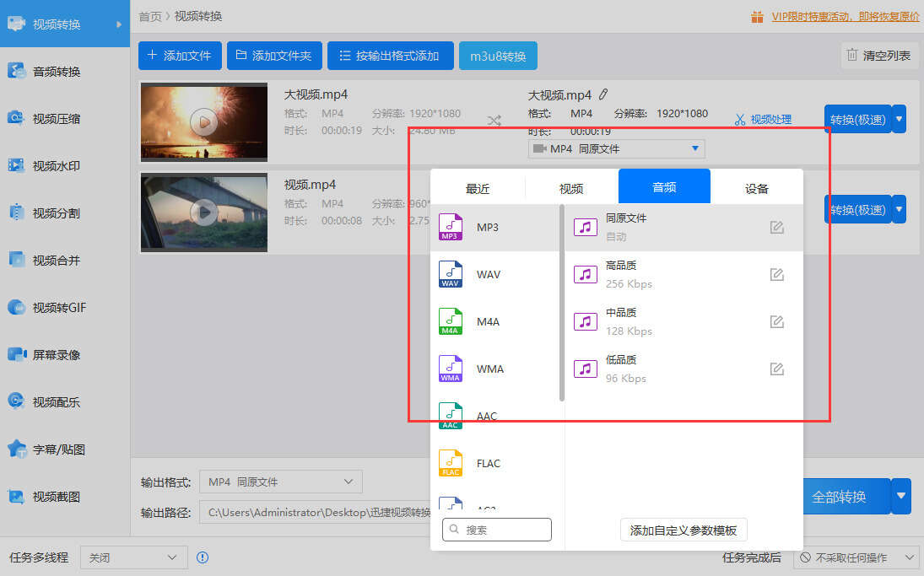Open 音频转换 in the sidebar
The image size is (924, 576).
pos(65,72)
